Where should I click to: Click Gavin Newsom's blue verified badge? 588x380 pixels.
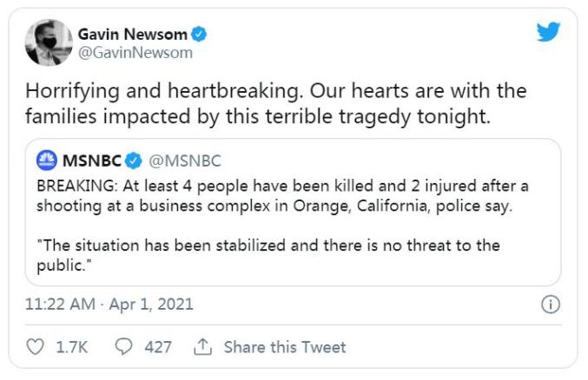click(x=200, y=35)
